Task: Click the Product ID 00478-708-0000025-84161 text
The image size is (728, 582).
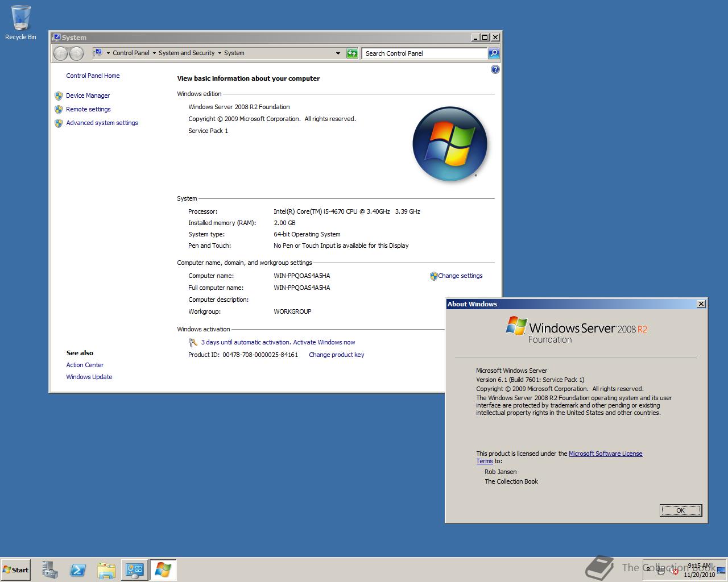Action: click(x=243, y=355)
